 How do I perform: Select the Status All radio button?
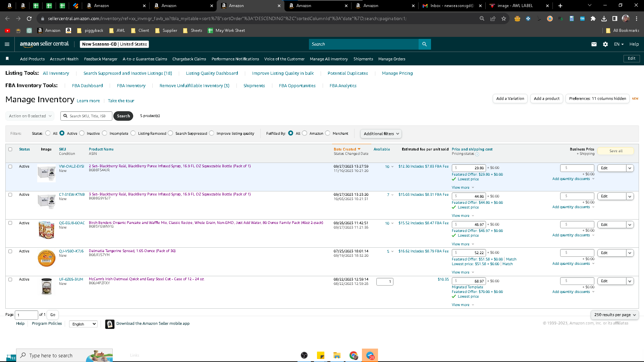click(x=48, y=133)
